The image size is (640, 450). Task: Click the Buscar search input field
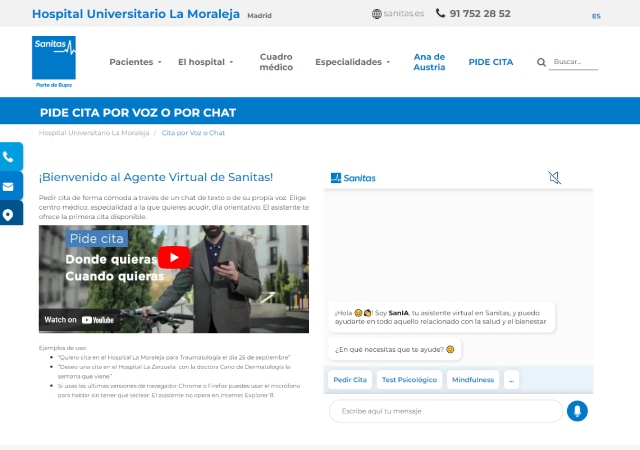click(x=573, y=62)
